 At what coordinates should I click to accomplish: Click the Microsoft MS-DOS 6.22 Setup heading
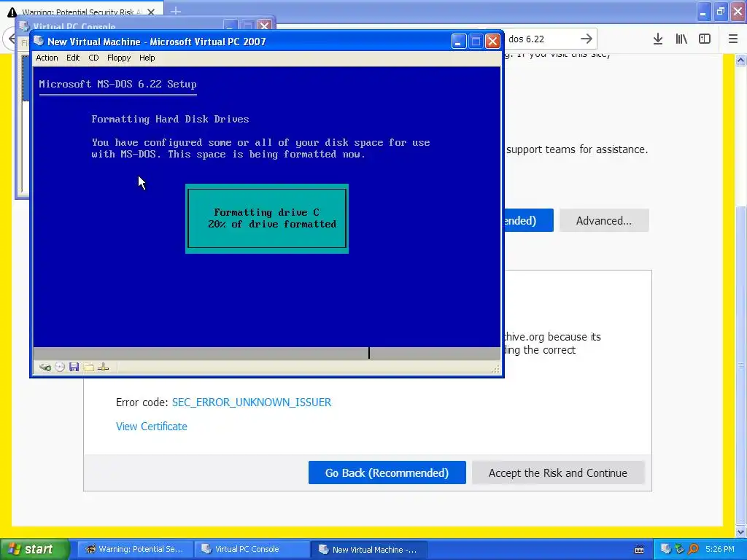pyautogui.click(x=117, y=85)
